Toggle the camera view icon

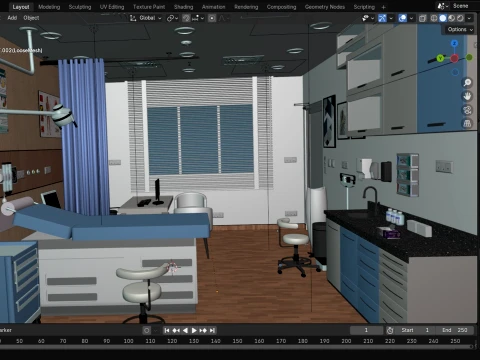click(x=467, y=110)
